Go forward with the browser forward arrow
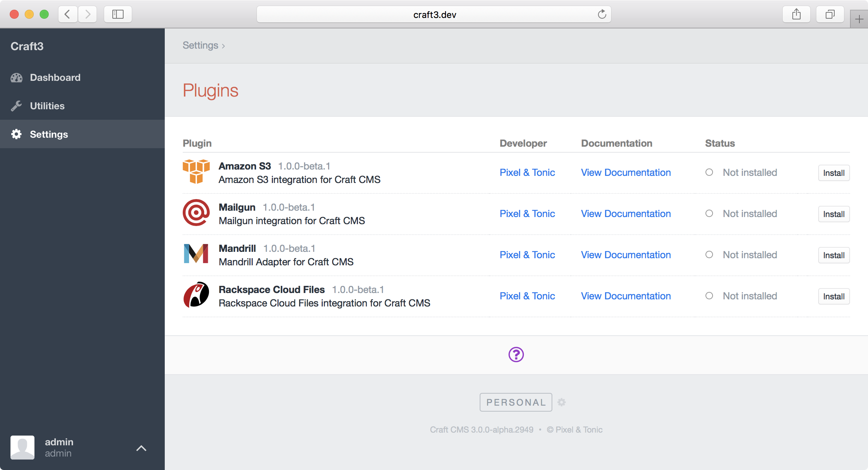The height and width of the screenshot is (470, 868). [88, 14]
